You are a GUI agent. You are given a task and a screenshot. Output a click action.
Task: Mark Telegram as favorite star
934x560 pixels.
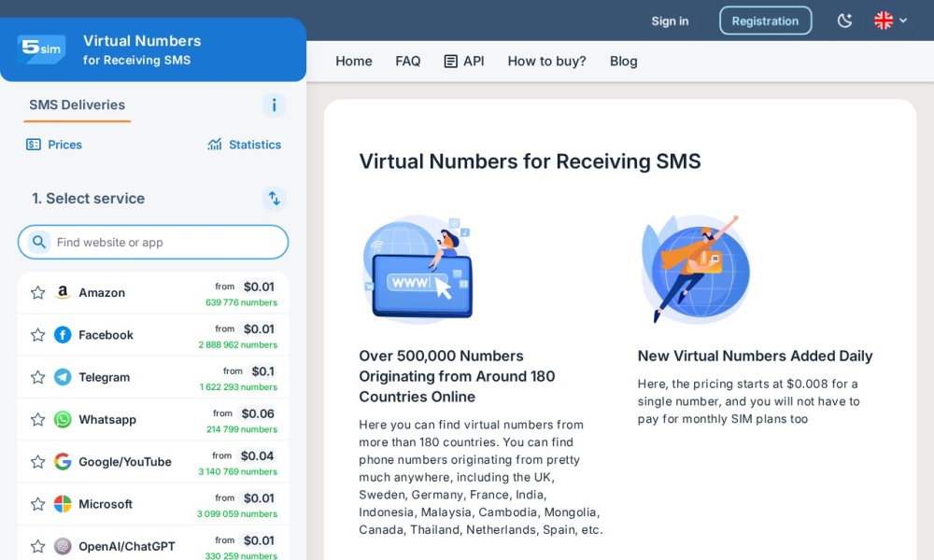pos(37,378)
